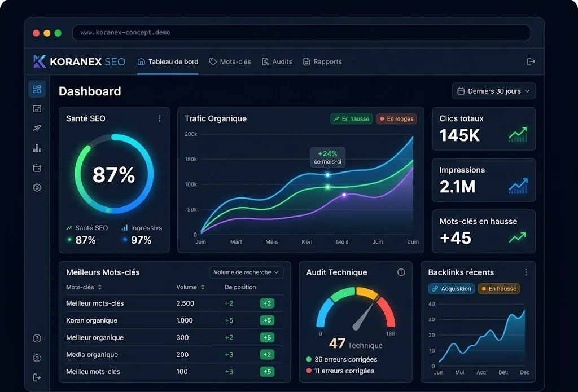Click the purple data point on traffic chart
Screen dimensions: 578x392
coord(344,195)
